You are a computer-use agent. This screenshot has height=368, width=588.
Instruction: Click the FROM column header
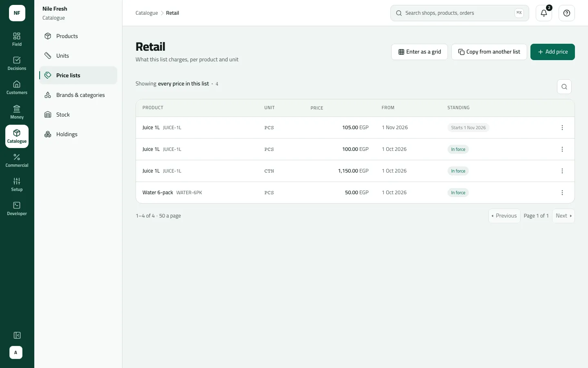[x=388, y=108]
